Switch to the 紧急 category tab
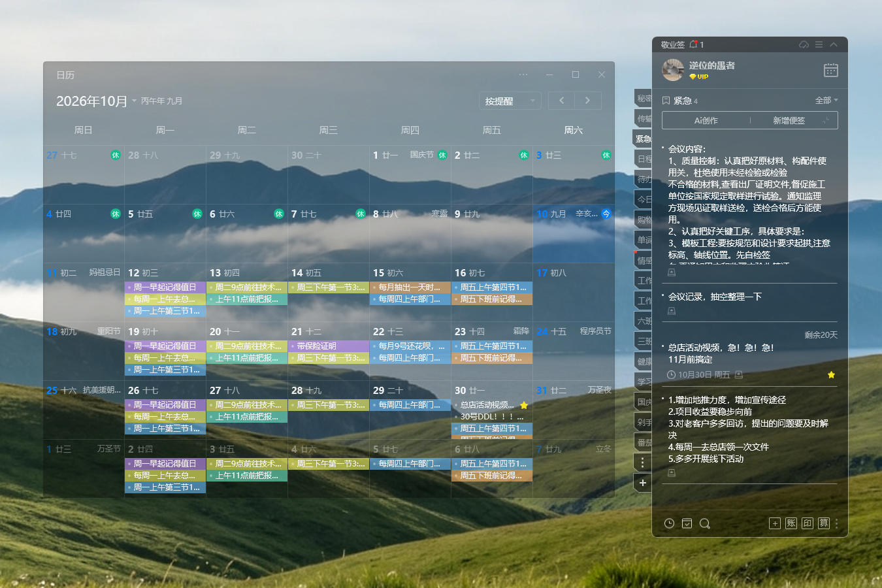 643,139
